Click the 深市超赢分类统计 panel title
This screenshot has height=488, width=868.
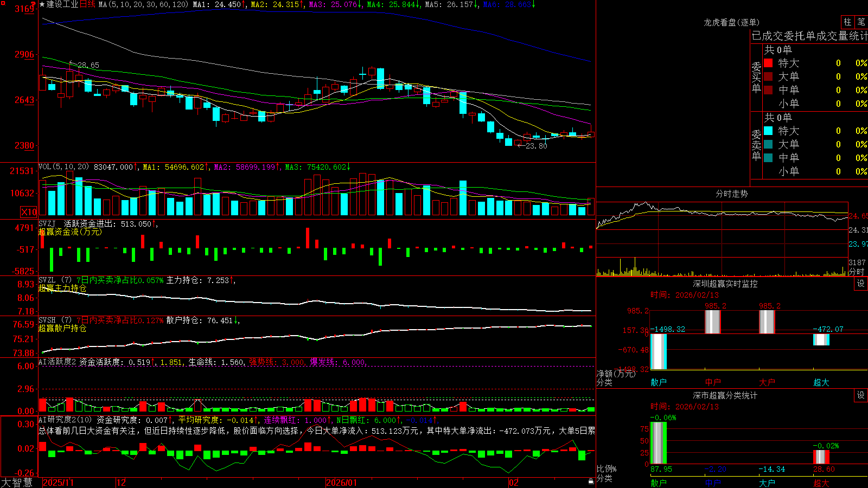[725, 395]
